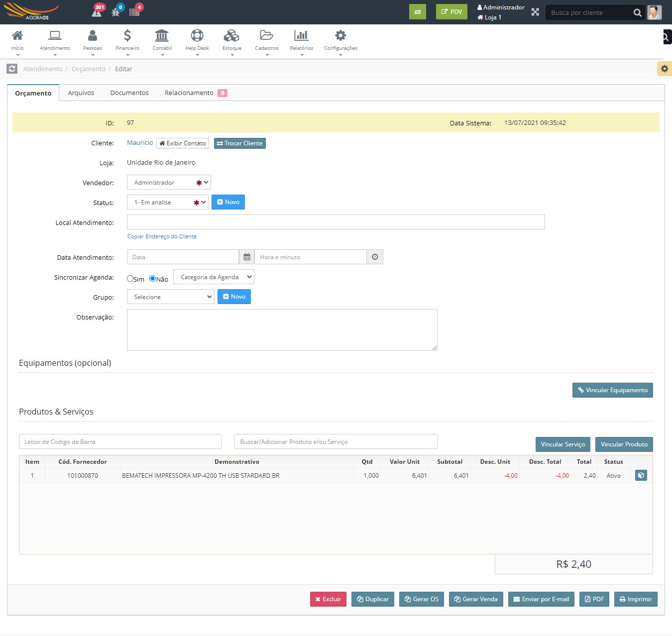Click the refresh icon in breadcrumb bar

pos(12,69)
